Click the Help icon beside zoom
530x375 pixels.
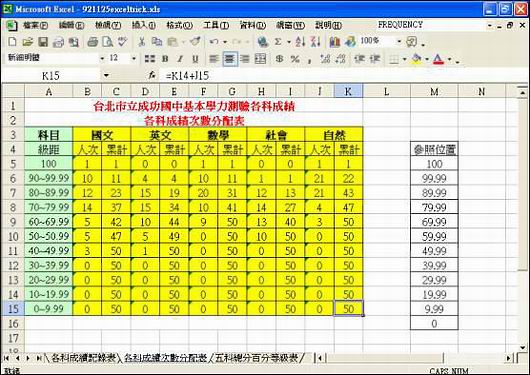click(411, 42)
